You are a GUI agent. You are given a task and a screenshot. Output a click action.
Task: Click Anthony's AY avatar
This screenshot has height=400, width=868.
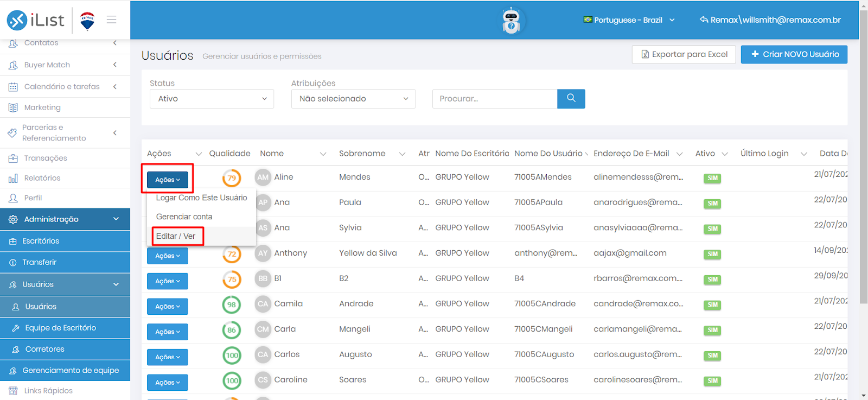pos(263,253)
